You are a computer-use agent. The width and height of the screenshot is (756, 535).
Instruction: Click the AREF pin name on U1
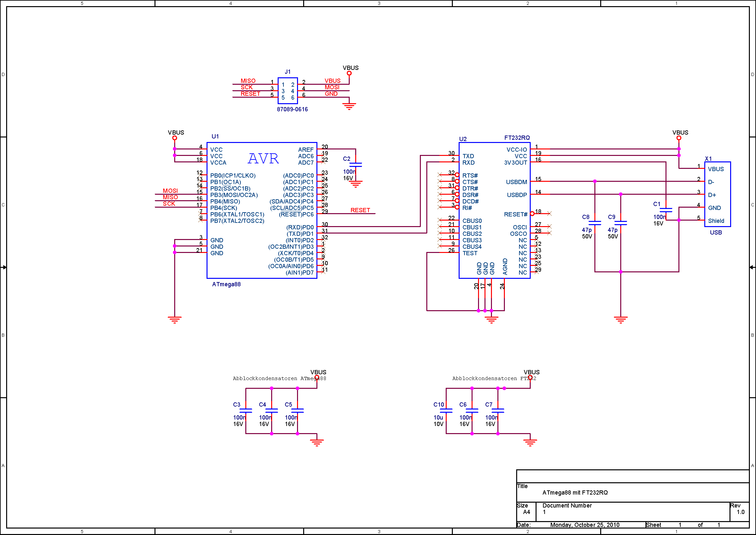(x=305, y=149)
